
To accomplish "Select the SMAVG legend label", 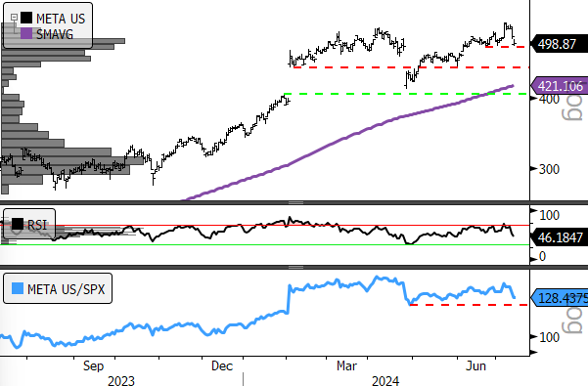I will pyautogui.click(x=55, y=34).
